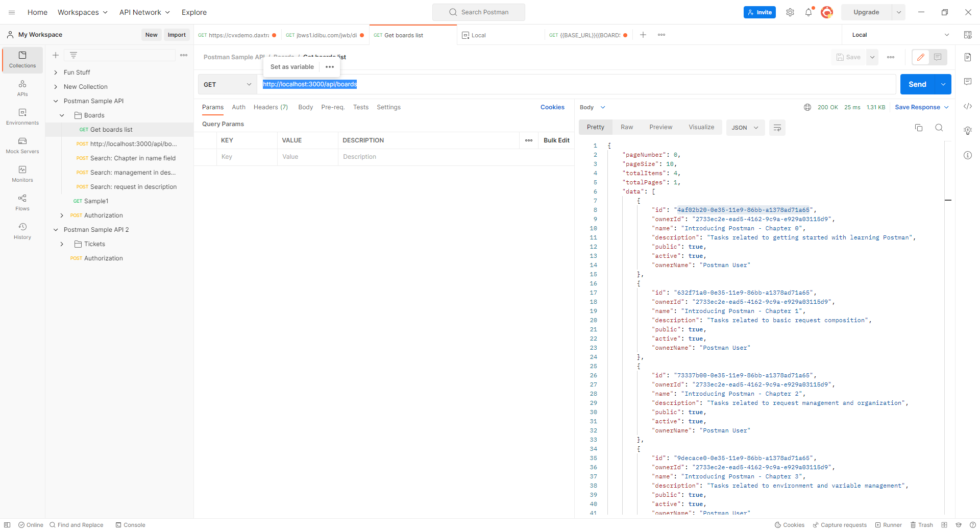
Task: Open the JSON format dropdown
Action: tap(745, 128)
